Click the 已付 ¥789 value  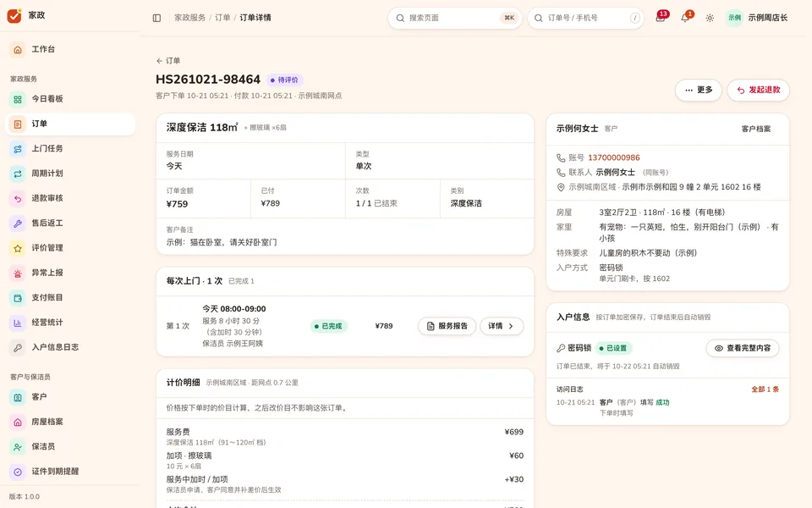[271, 203]
